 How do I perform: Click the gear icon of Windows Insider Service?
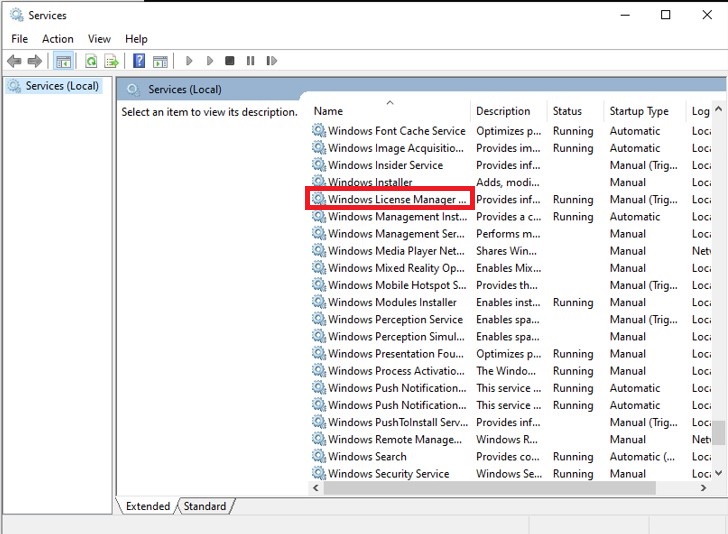coord(318,164)
